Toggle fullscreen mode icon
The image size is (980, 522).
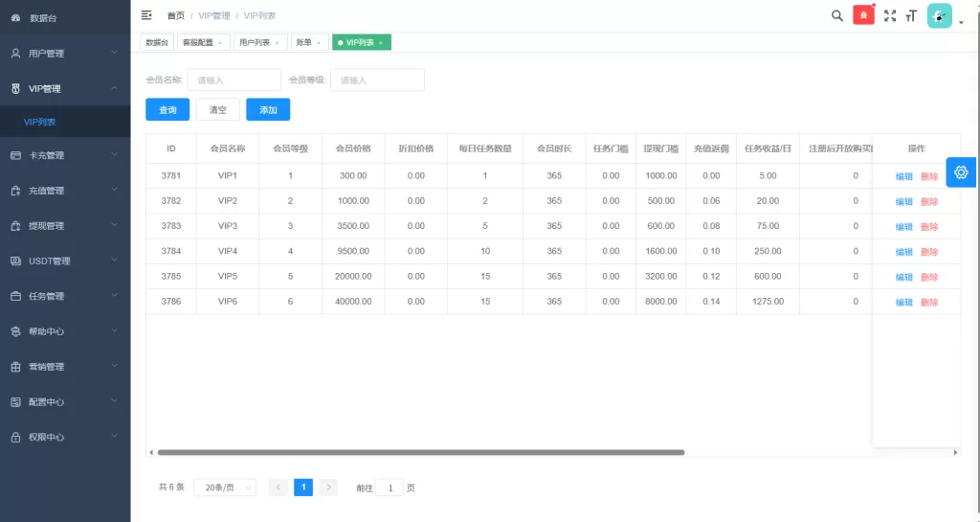pos(890,15)
